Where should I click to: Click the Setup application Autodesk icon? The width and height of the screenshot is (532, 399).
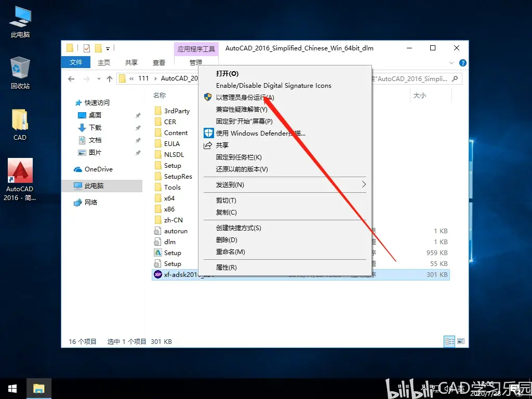[158, 253]
